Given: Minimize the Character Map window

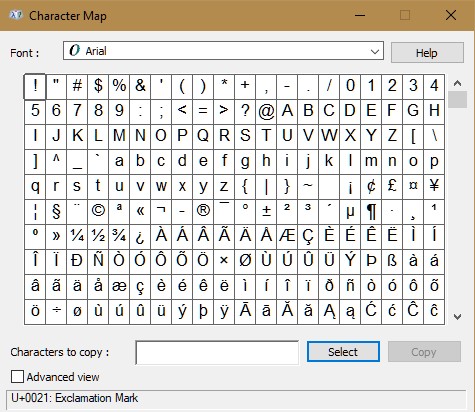Looking at the screenshot, I should tap(360, 15).
